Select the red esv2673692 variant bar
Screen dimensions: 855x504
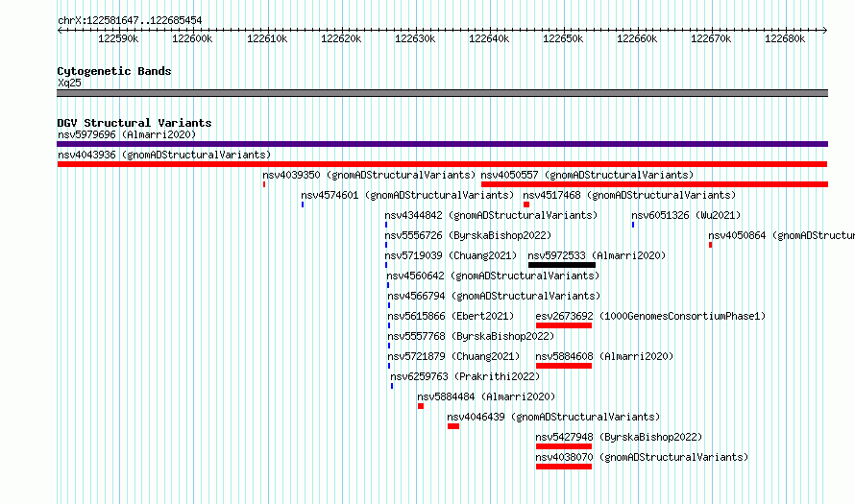pos(564,325)
